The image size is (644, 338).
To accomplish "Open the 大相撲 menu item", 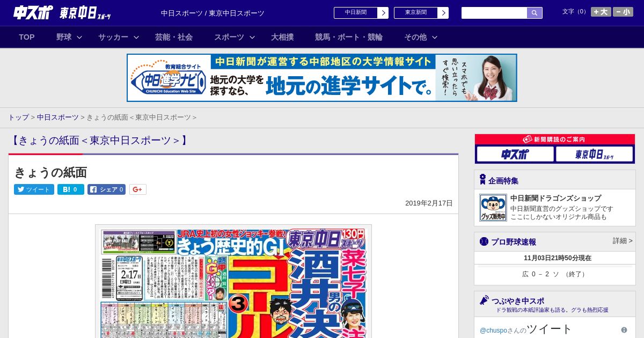I will 282,37.
